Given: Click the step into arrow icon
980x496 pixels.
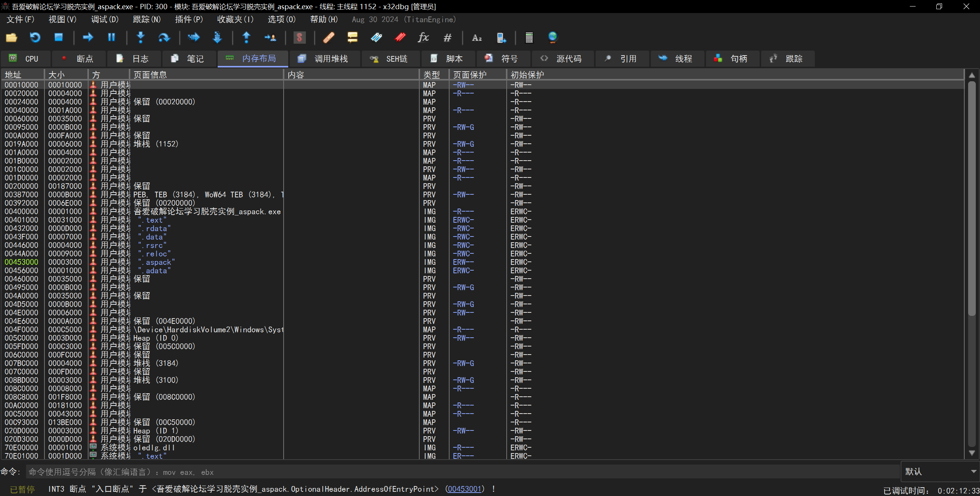Looking at the screenshot, I should [141, 37].
